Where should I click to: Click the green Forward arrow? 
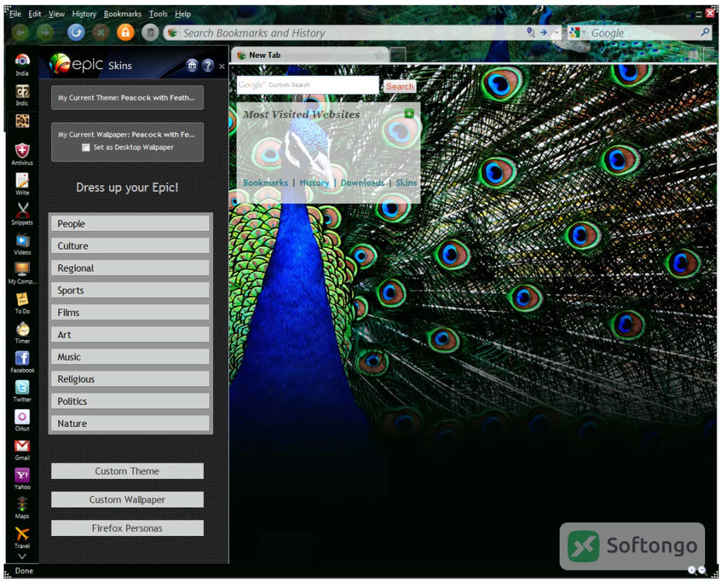click(x=45, y=33)
